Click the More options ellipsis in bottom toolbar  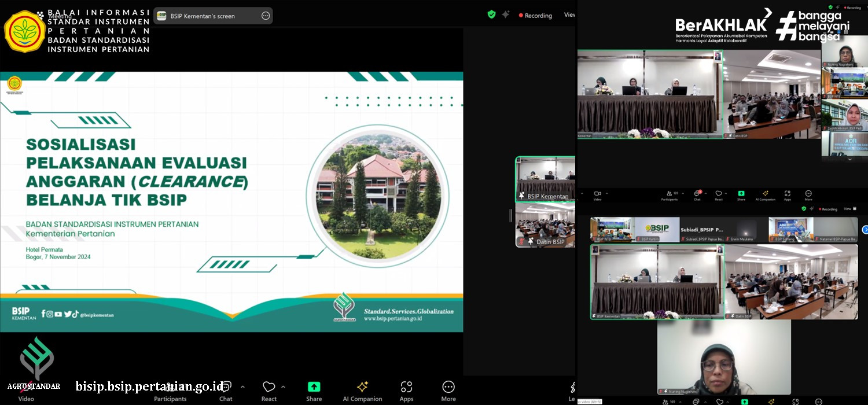point(448,387)
